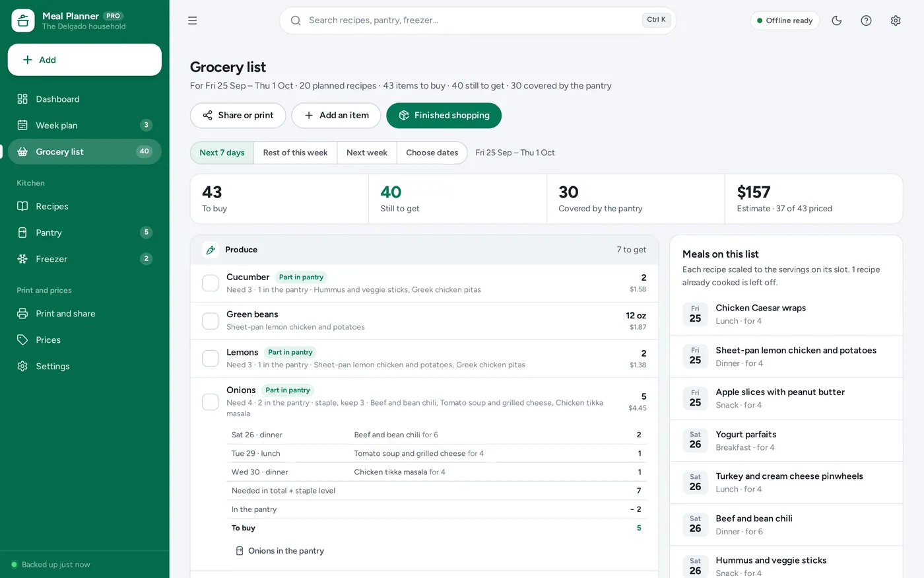Click the search magnifier icon
Viewport: 924px width, 578px height.
[x=296, y=20]
